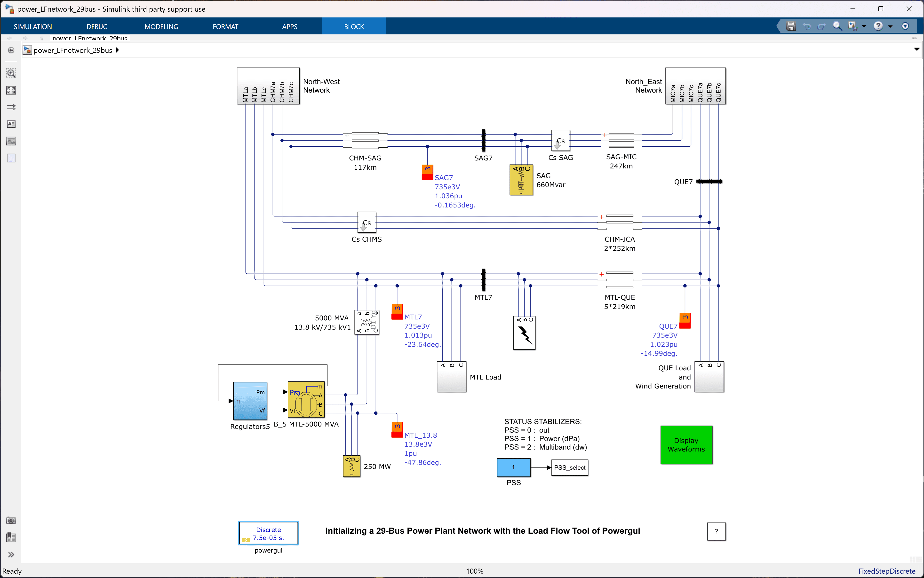
Task: Open the favorites dropdown arrow beside search
Action: (864, 26)
